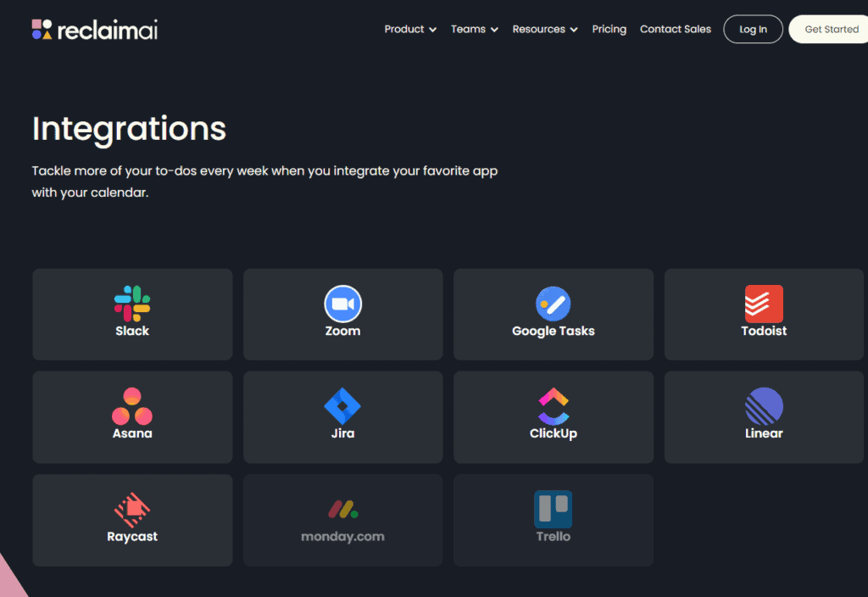Click the reclaim.ai logo
This screenshot has height=597, width=868.
click(94, 29)
